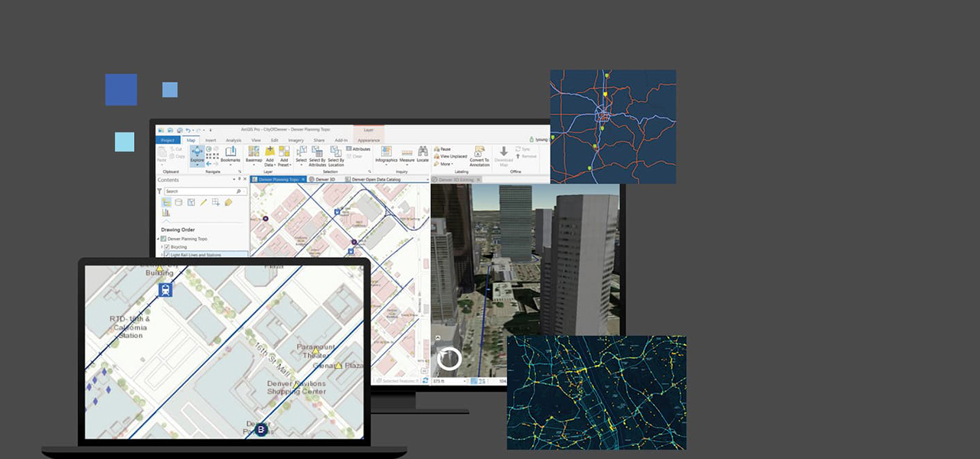Open the Infographics tool
This screenshot has width=980, height=459.
tap(386, 156)
